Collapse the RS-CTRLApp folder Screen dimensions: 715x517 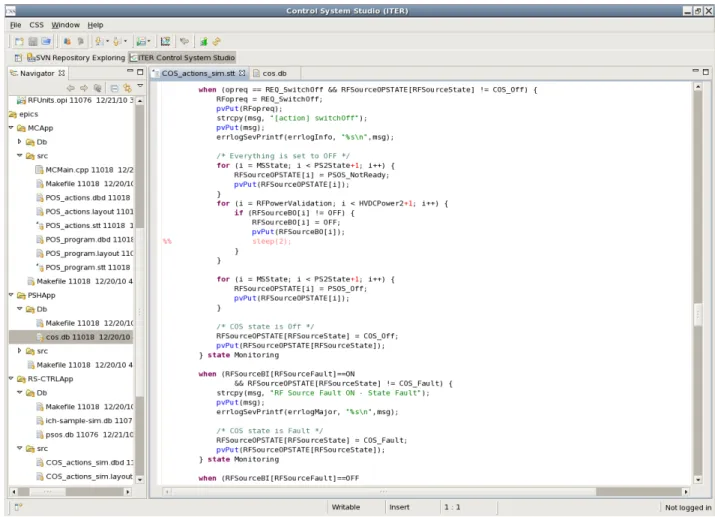click(11, 378)
